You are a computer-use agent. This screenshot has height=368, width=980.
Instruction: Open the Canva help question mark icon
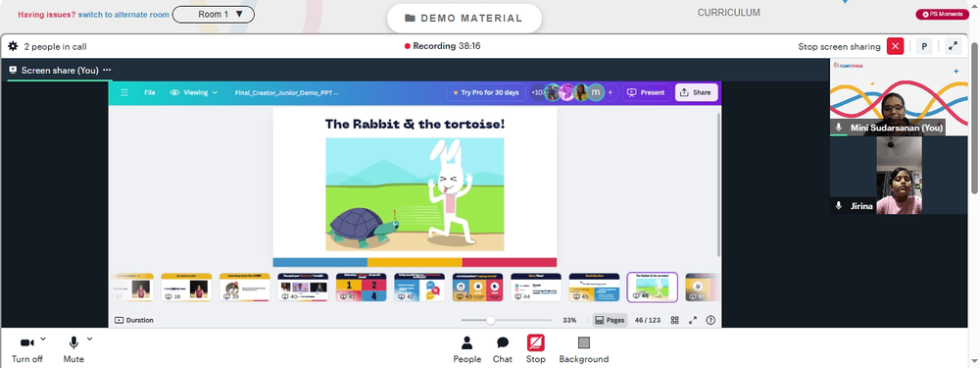(710, 320)
